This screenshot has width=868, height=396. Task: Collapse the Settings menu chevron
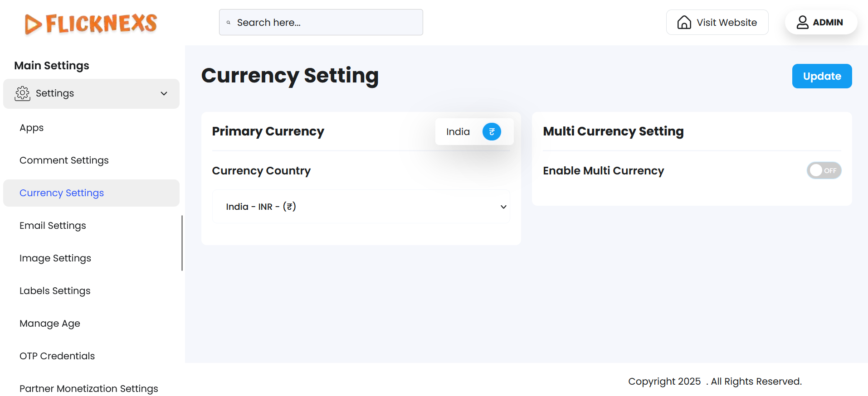164,93
